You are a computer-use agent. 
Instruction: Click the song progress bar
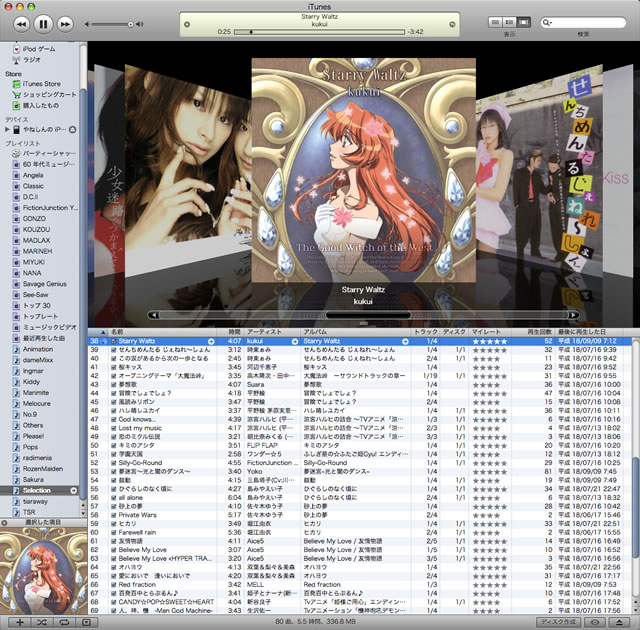[320, 32]
